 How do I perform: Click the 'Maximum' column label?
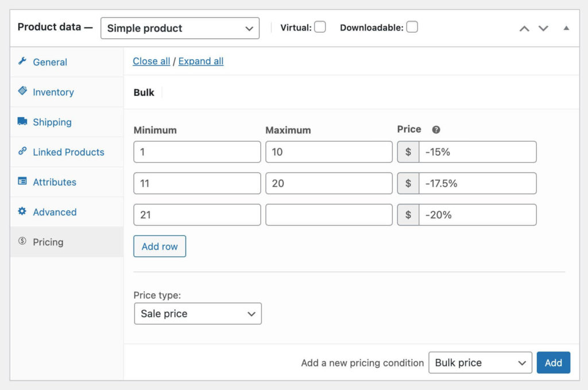pos(288,130)
